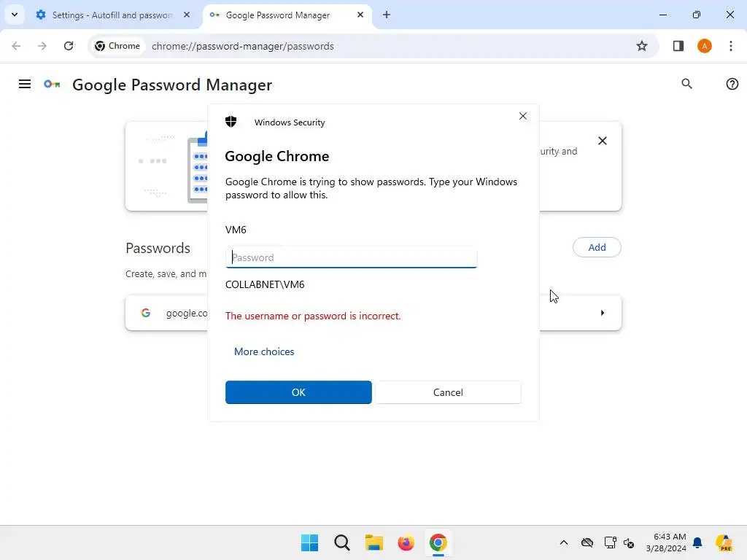Go forward to next page
Screen dimensions: 747x560
(x=42, y=46)
